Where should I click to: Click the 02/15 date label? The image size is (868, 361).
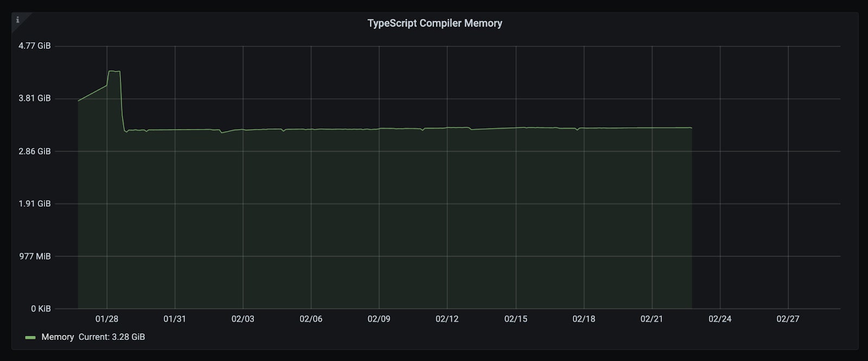coord(515,319)
